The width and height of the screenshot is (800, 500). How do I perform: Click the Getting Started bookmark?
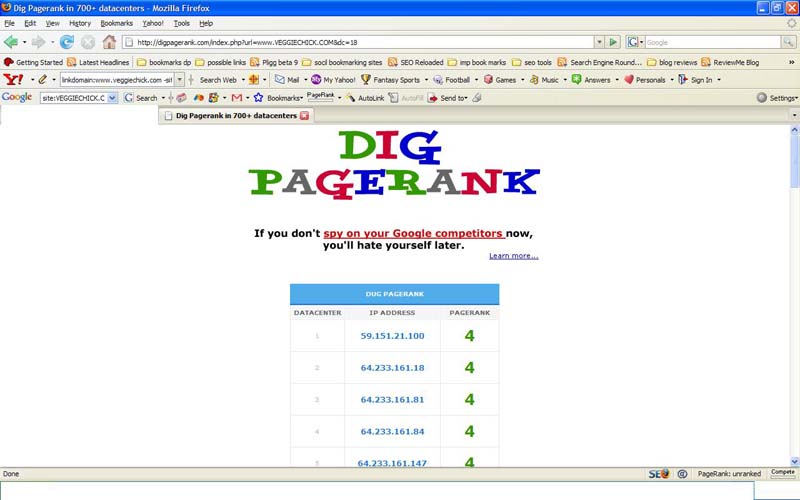pos(33,62)
